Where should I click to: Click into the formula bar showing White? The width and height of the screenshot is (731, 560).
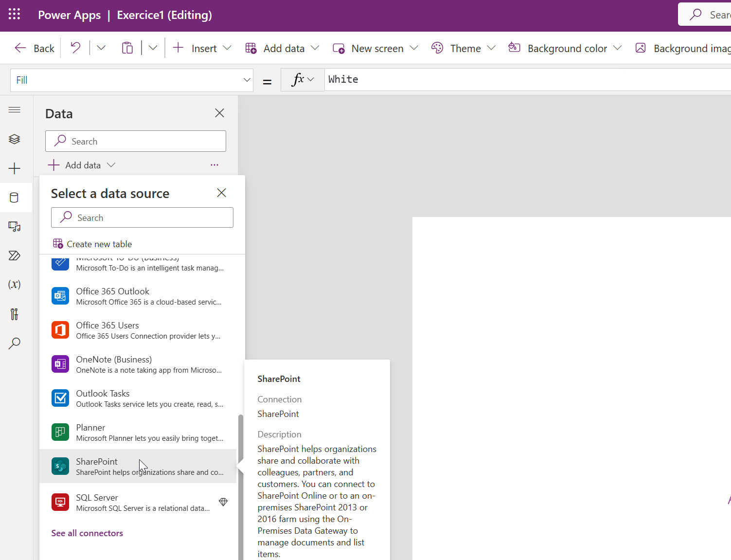[528, 79]
